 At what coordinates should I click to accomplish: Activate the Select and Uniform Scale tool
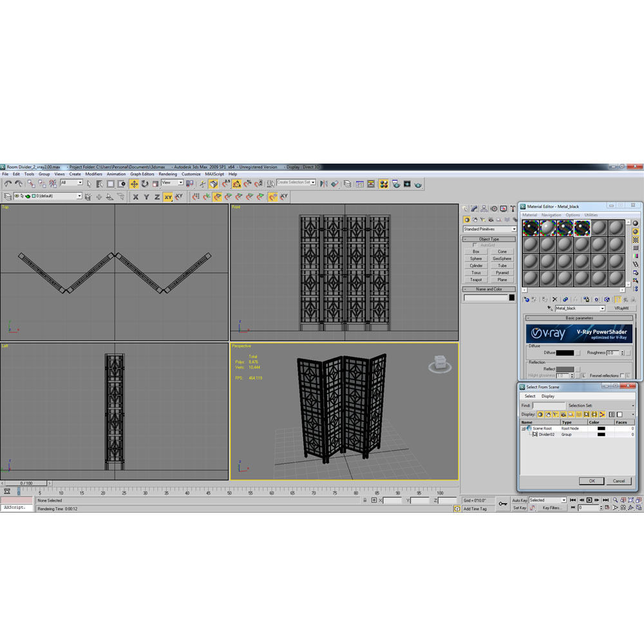pos(155,184)
